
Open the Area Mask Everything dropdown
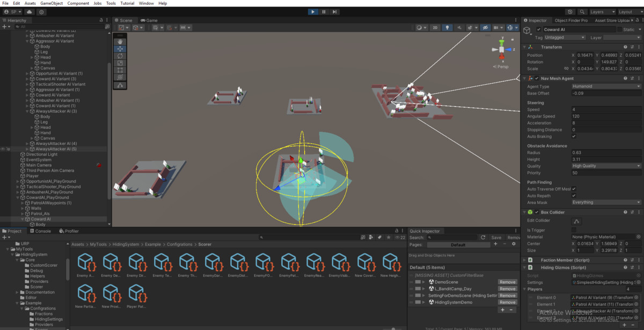[x=605, y=202]
